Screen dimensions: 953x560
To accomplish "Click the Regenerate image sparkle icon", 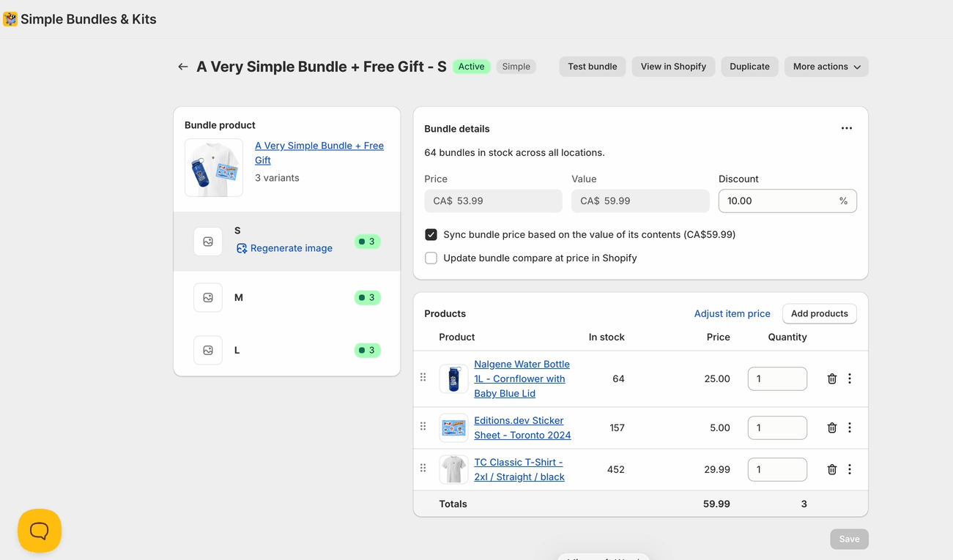I will pos(241,248).
